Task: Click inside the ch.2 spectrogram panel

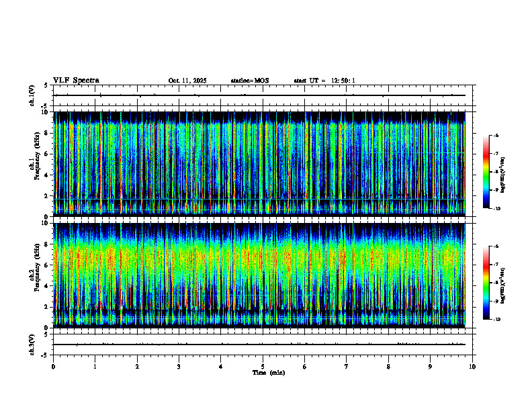Action: click(259, 275)
